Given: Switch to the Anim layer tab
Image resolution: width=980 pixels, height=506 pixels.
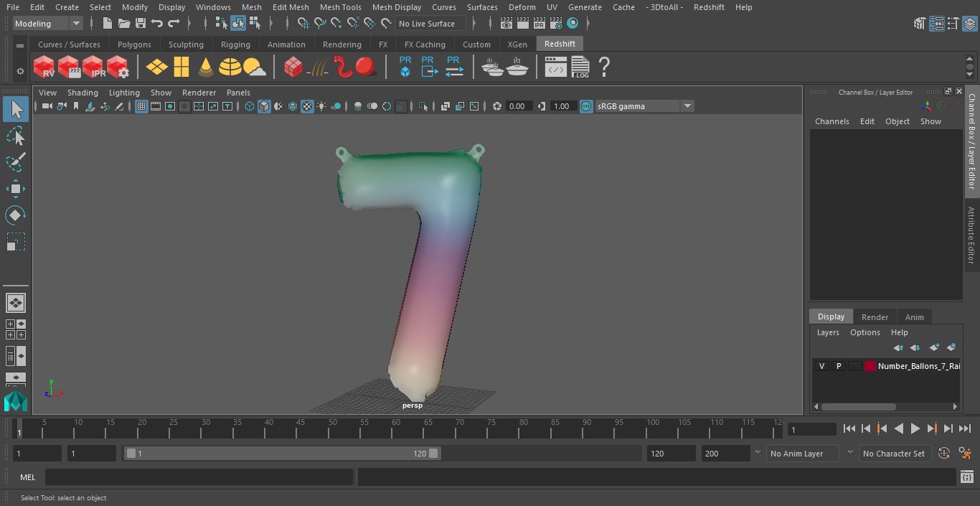Looking at the screenshot, I should point(914,317).
